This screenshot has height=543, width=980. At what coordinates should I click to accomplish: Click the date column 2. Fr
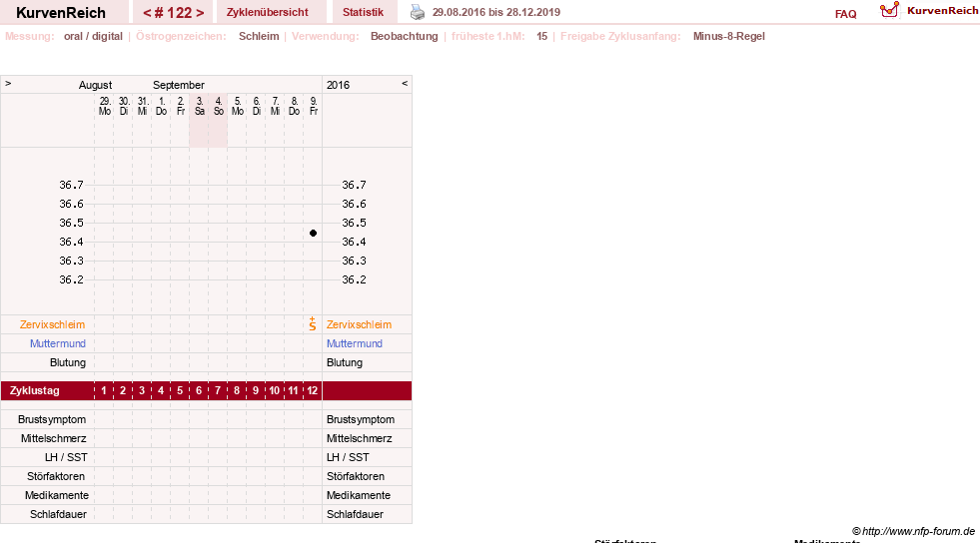[x=181, y=106]
